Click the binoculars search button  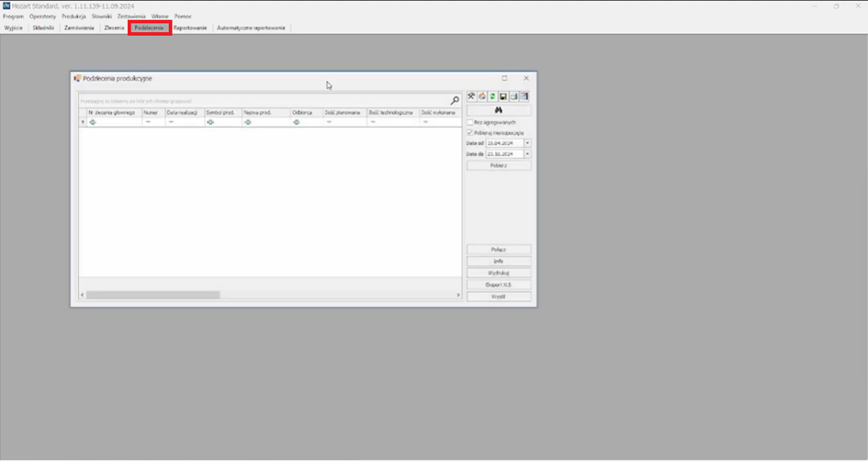click(x=499, y=110)
